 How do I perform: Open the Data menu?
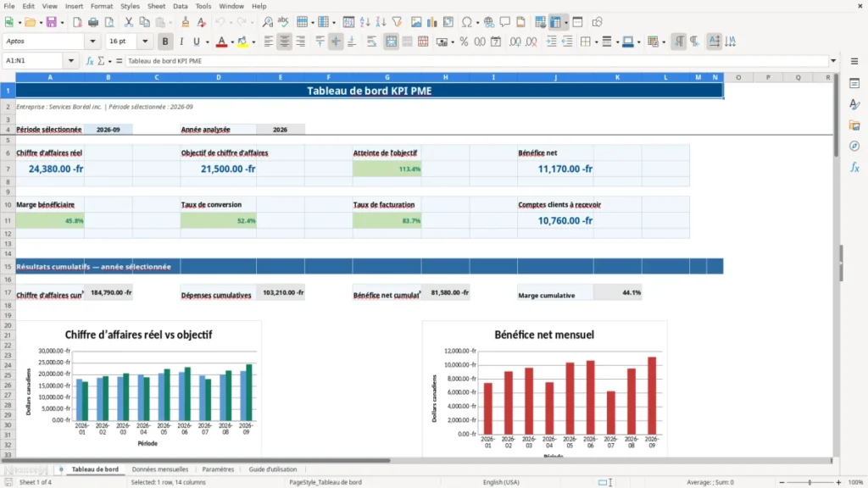coord(180,6)
